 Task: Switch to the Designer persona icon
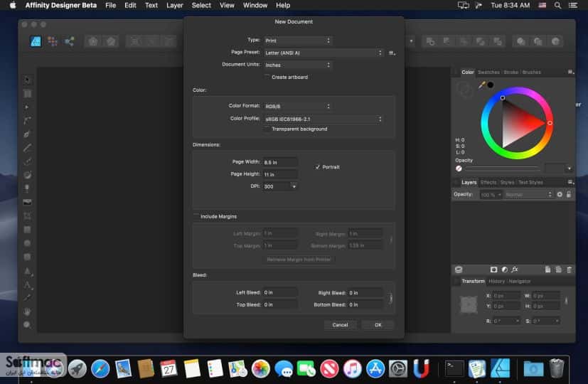[36, 41]
